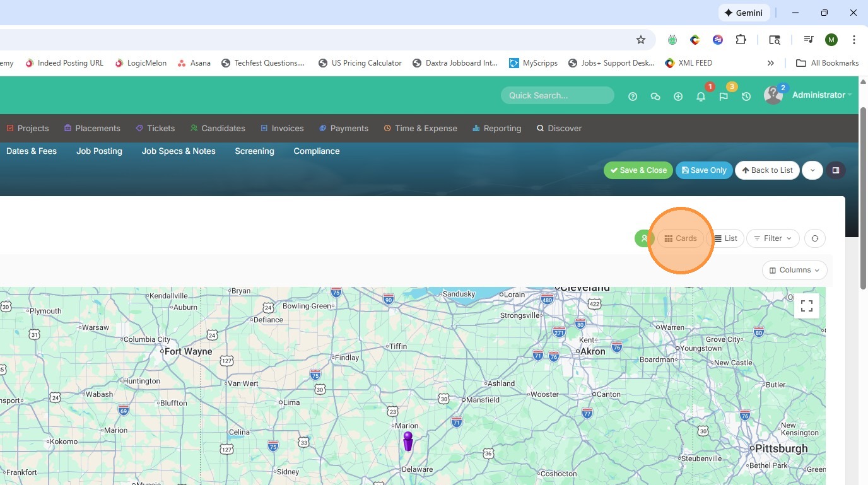Screen dimensions: 868x485
Task: Click the purple striped circle extension icon
Action: 718,40
